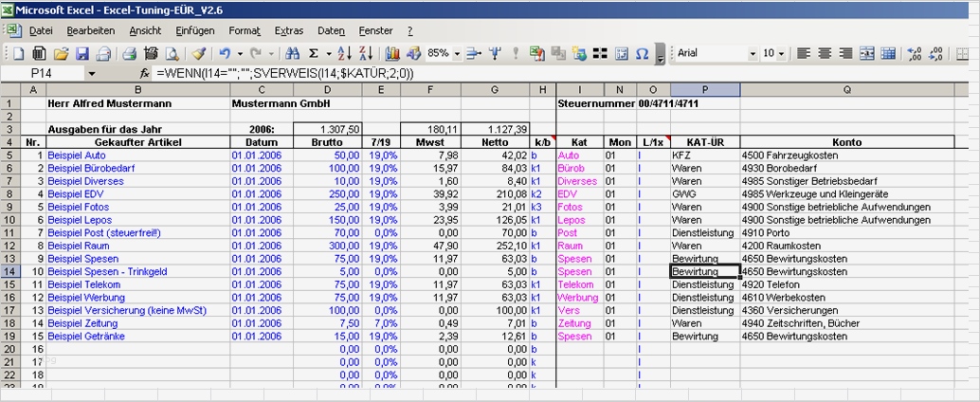This screenshot has width=980, height=402.
Task: Open the Einfügen menu
Action: coord(194,31)
